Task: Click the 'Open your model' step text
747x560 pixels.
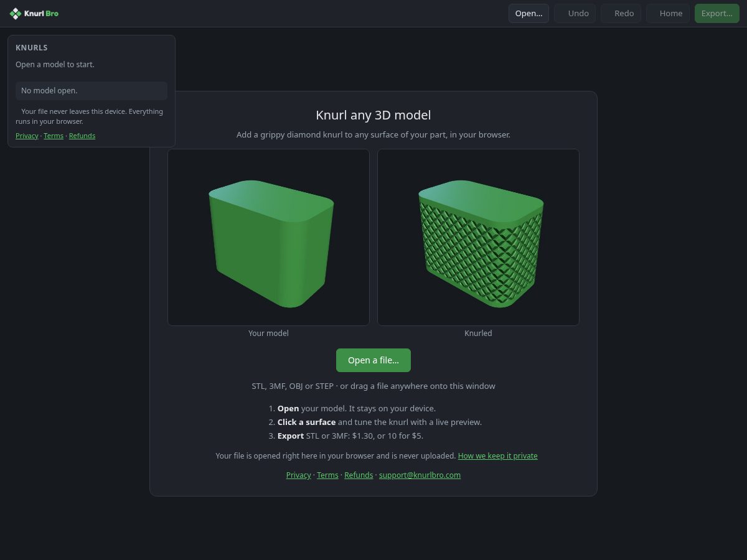Action: pyautogui.click(x=357, y=409)
